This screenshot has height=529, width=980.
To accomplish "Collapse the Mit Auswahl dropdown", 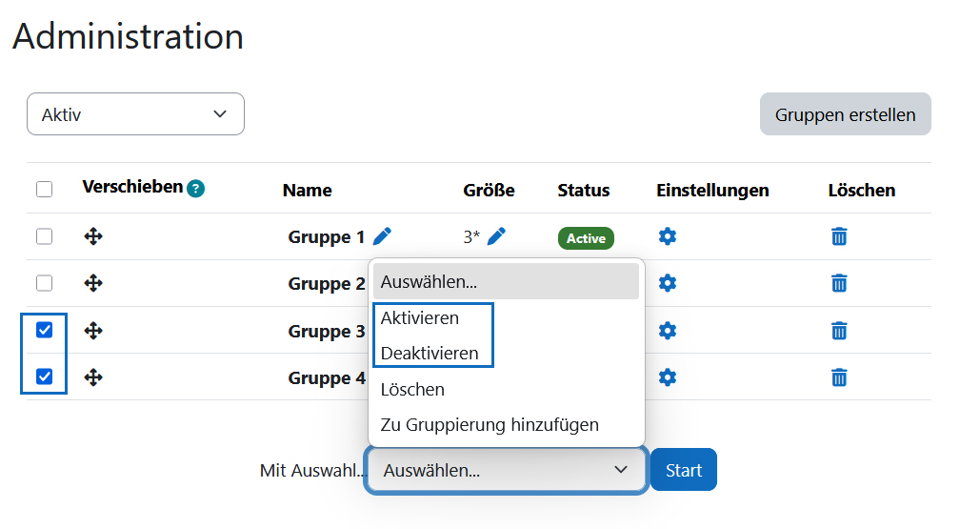I will [507, 470].
